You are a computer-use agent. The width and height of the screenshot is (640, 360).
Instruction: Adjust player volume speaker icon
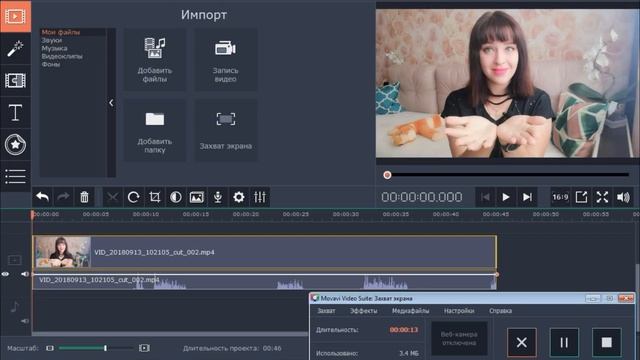click(623, 198)
